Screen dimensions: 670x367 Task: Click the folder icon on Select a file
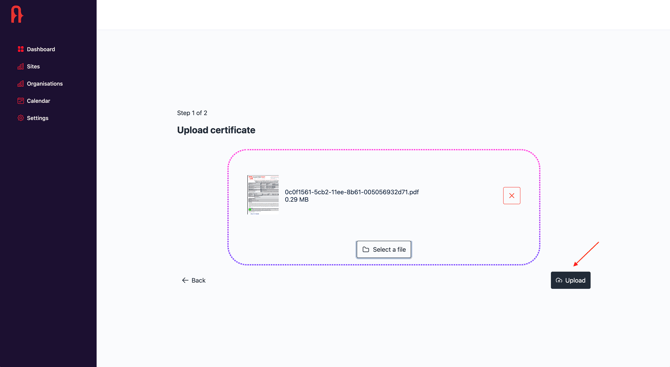tap(366, 250)
